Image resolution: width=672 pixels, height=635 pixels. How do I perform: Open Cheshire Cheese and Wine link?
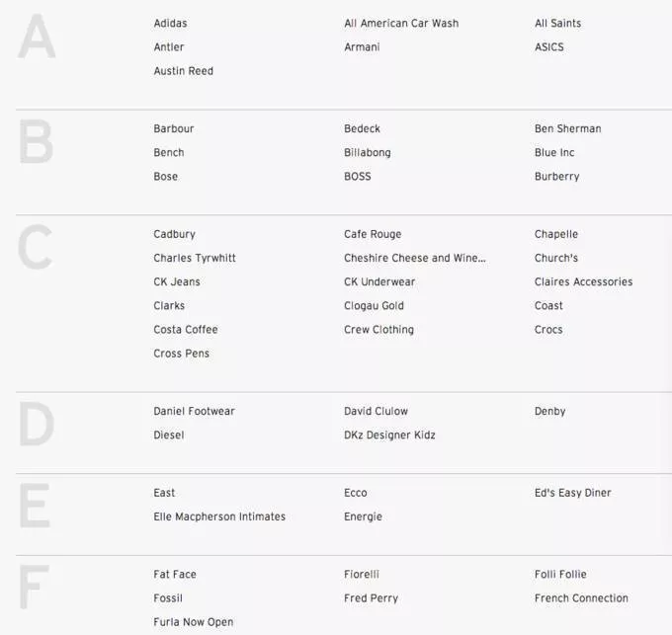pyautogui.click(x=415, y=259)
